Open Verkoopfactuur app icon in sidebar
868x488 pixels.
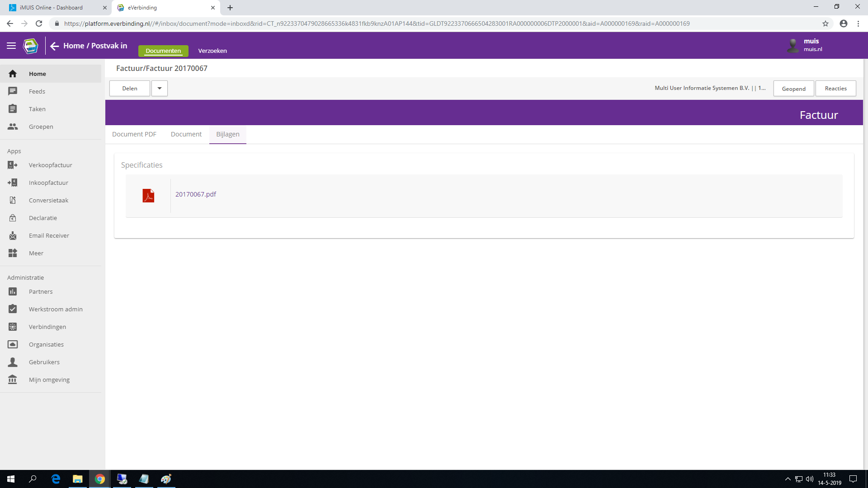[x=13, y=165]
